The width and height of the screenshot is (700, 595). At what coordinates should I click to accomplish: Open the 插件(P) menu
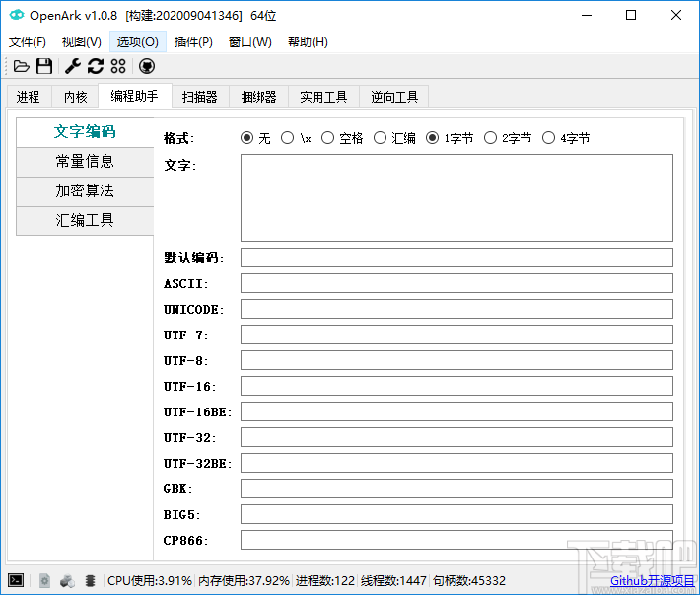point(193,42)
